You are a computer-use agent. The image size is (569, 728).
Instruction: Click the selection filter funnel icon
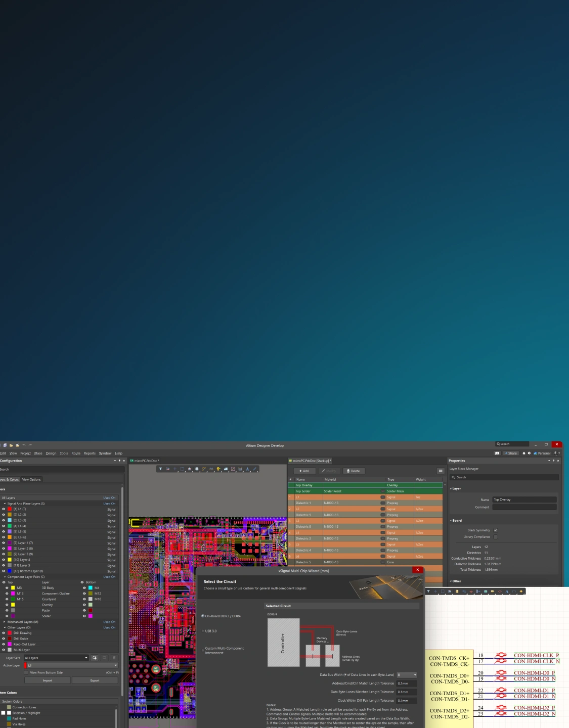(160, 469)
